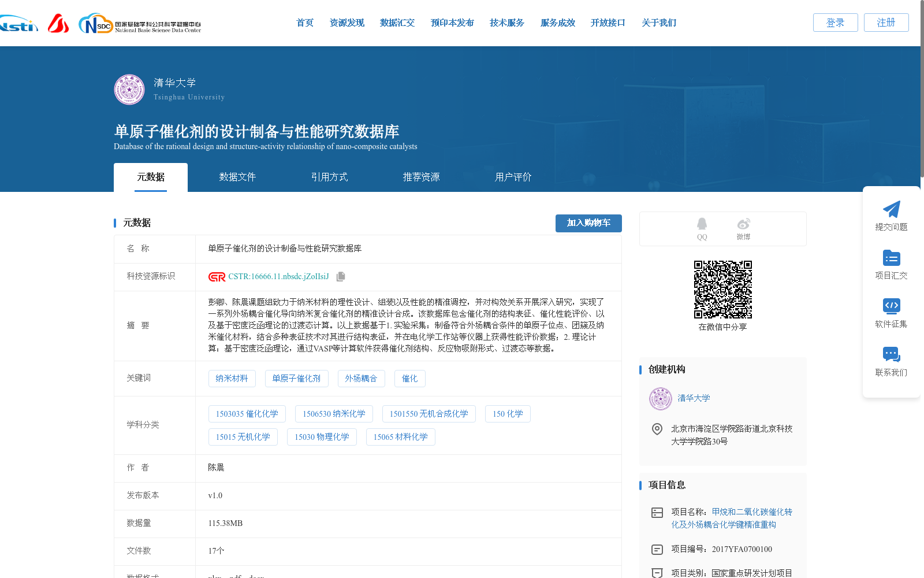The image size is (924, 578).
Task: Open 开放接口 navigation item
Action: (608, 23)
